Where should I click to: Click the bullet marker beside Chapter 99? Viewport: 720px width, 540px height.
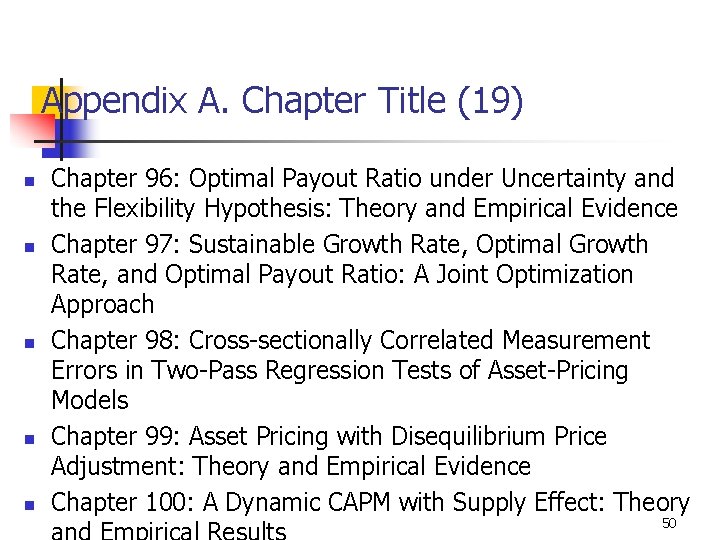[x=30, y=439]
